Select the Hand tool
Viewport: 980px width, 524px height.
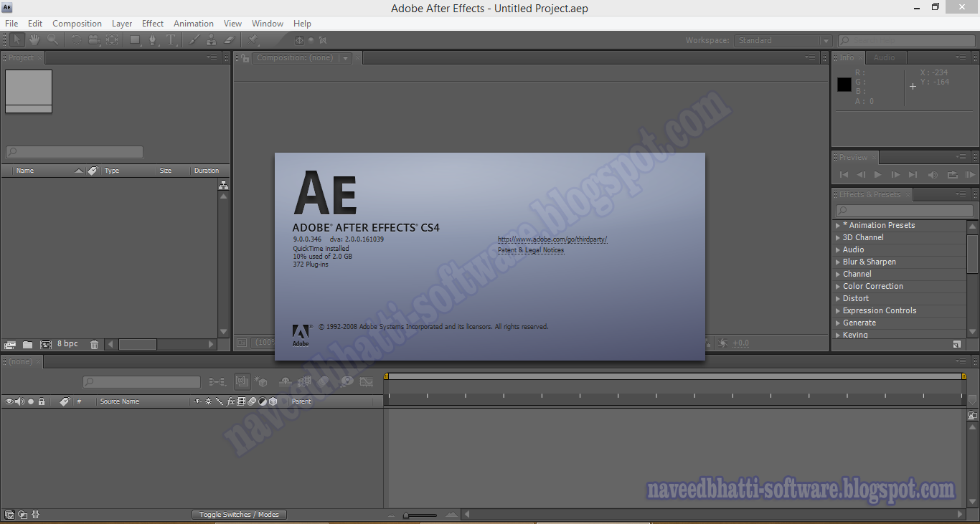(34, 40)
